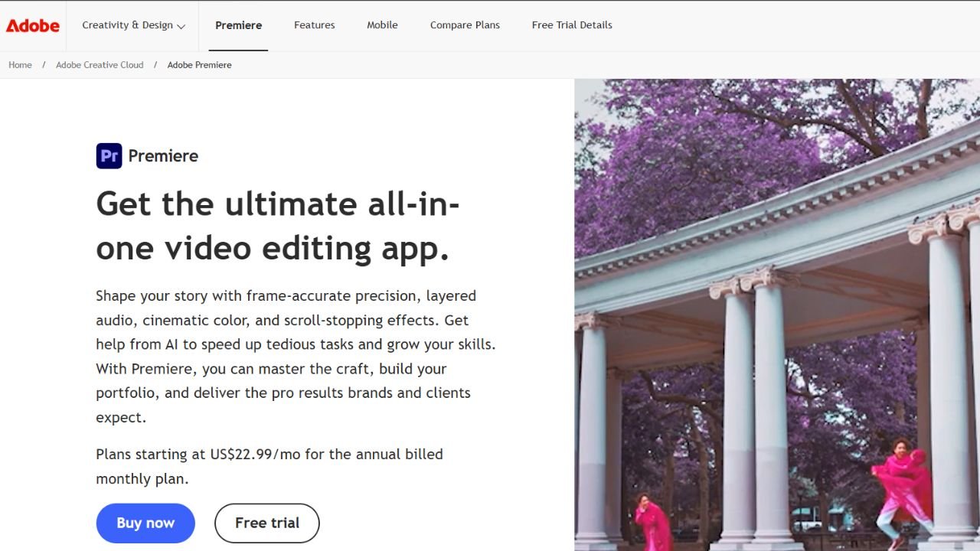This screenshot has height=551, width=980.
Task: Start the Free trial
Action: click(266, 523)
